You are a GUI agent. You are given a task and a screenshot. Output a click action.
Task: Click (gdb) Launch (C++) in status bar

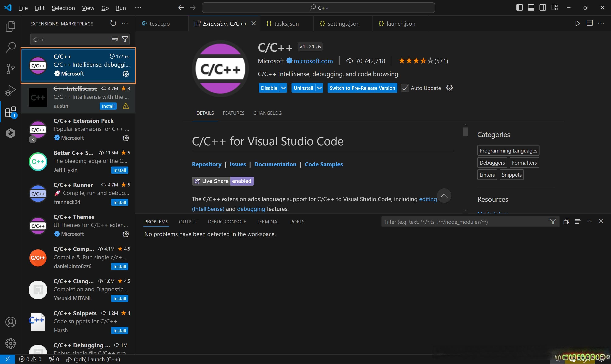[93, 359]
